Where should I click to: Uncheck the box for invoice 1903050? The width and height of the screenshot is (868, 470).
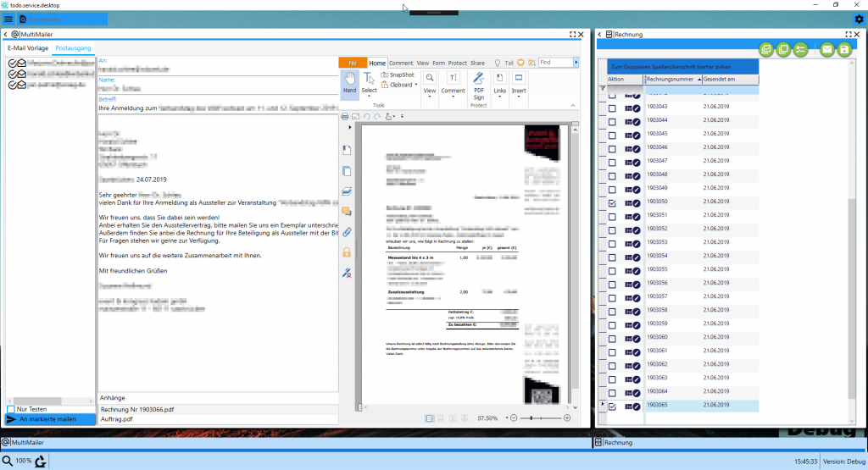coord(612,203)
